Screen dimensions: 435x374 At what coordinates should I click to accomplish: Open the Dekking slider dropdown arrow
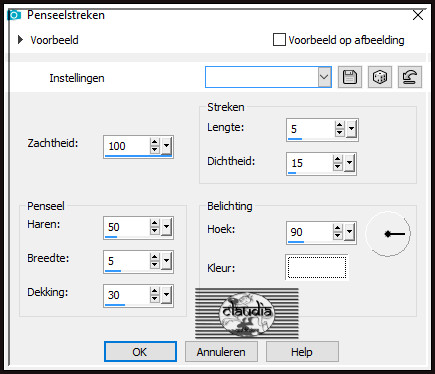click(166, 295)
